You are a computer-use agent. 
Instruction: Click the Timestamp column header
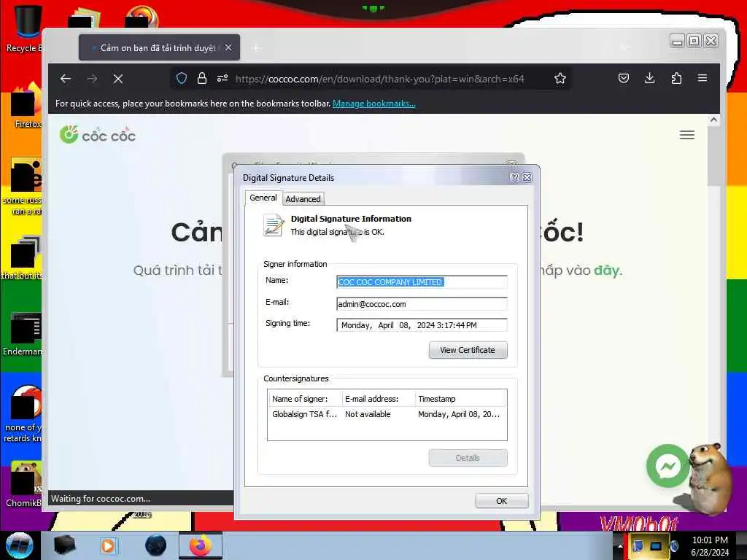461,399
